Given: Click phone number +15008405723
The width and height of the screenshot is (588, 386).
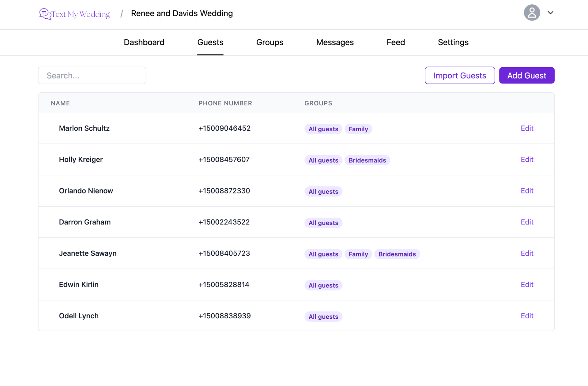Looking at the screenshot, I should (224, 253).
